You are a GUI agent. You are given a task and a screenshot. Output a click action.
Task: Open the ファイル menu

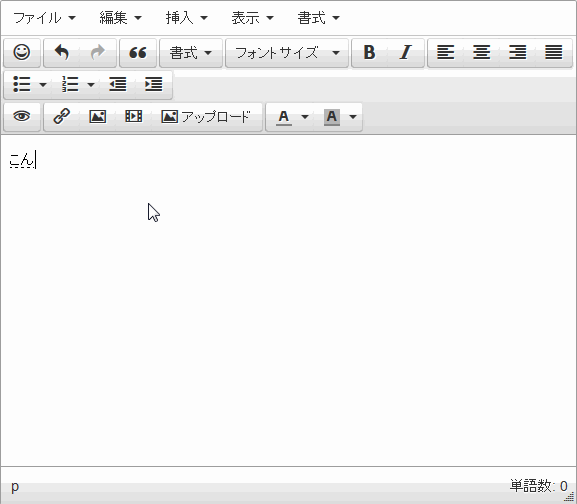44,18
